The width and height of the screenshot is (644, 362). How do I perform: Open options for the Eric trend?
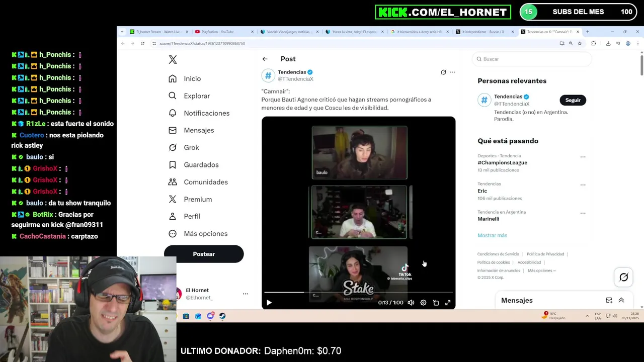click(583, 185)
